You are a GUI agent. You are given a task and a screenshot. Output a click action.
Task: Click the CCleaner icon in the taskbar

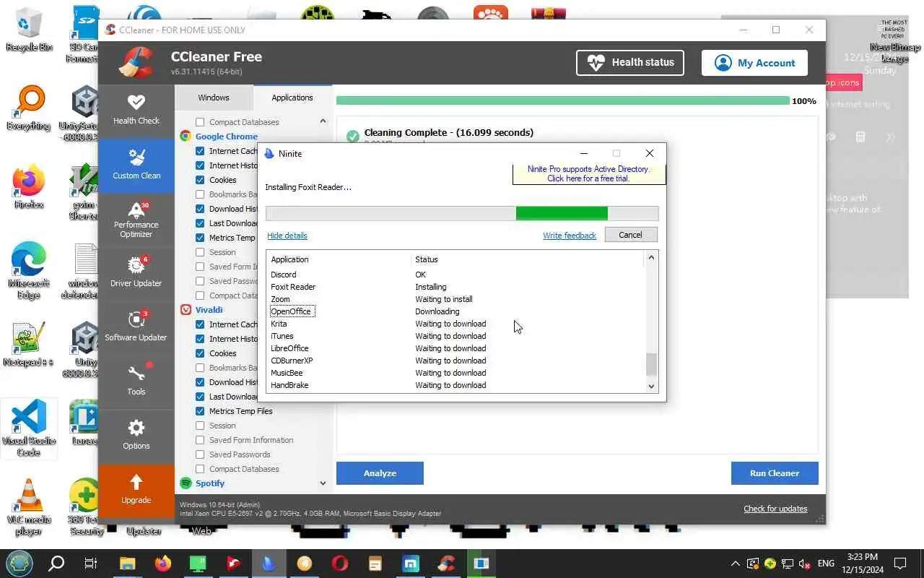445,563
